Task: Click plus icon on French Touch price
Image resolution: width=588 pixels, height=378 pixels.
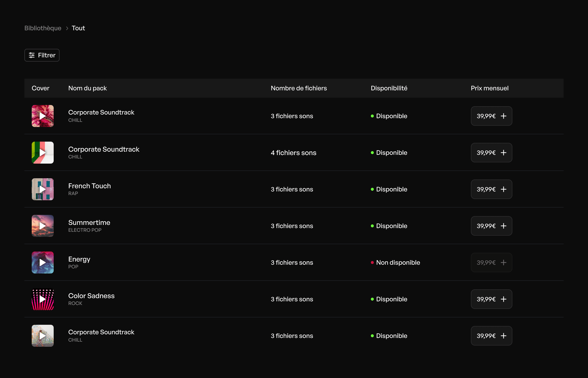Action: point(503,189)
